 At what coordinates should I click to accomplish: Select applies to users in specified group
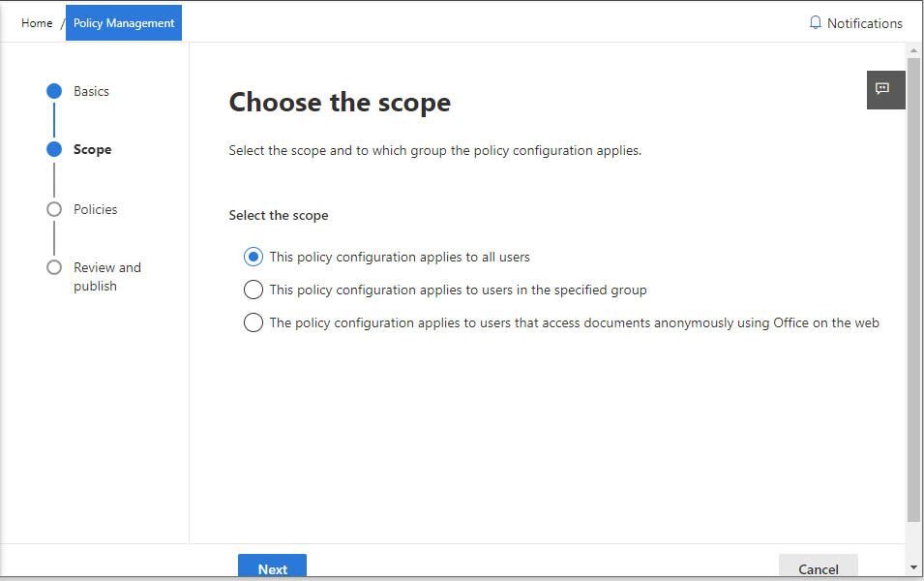coord(253,290)
